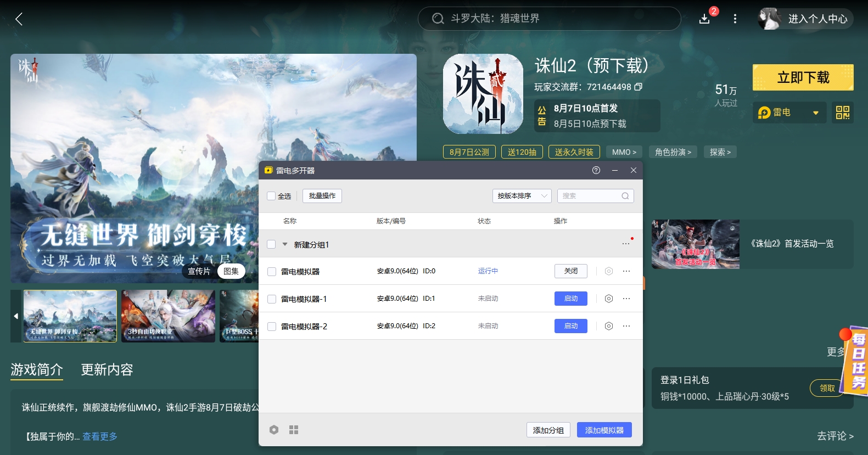
Task: Tick the 全选 checkbox
Action: point(271,196)
